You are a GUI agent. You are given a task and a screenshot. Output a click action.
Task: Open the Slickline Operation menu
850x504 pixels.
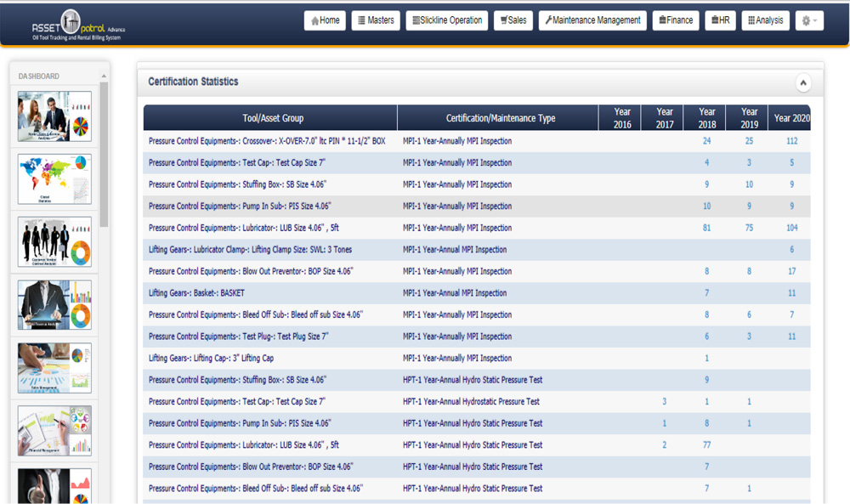pos(446,20)
